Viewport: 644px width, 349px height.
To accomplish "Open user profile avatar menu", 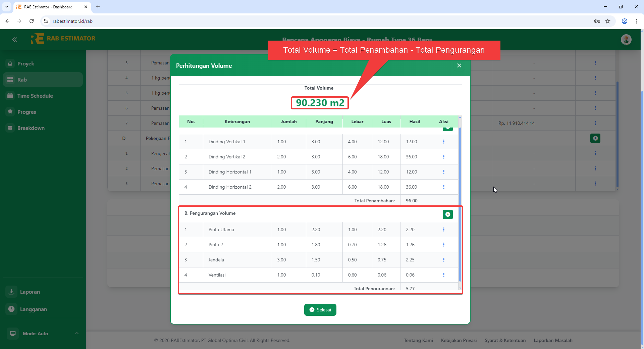I will 626,40.
